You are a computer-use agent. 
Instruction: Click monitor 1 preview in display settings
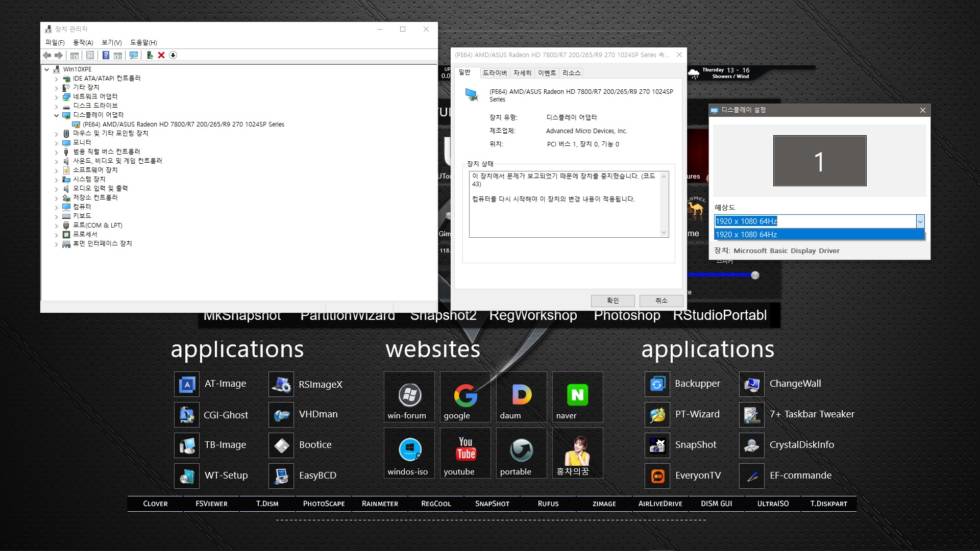pyautogui.click(x=820, y=161)
